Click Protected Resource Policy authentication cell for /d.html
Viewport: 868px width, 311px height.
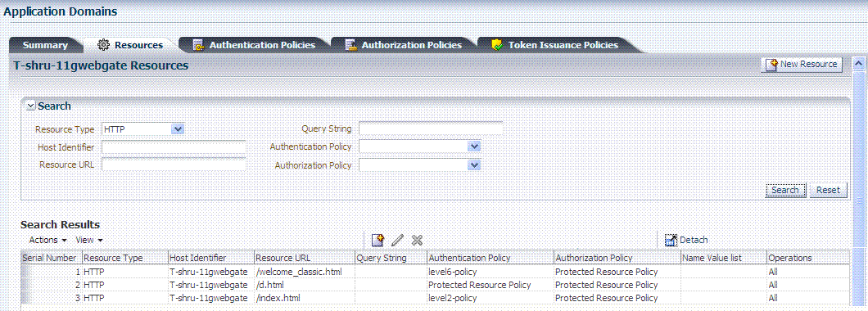pyautogui.click(x=490, y=285)
